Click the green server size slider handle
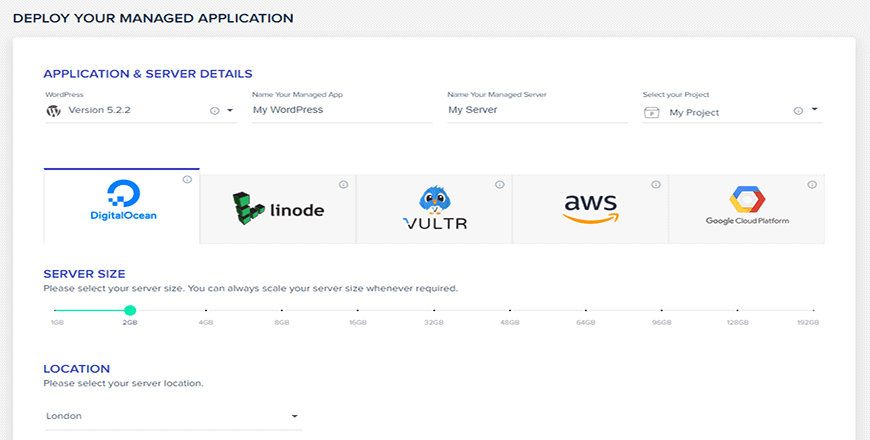The width and height of the screenshot is (870, 440). click(130, 310)
